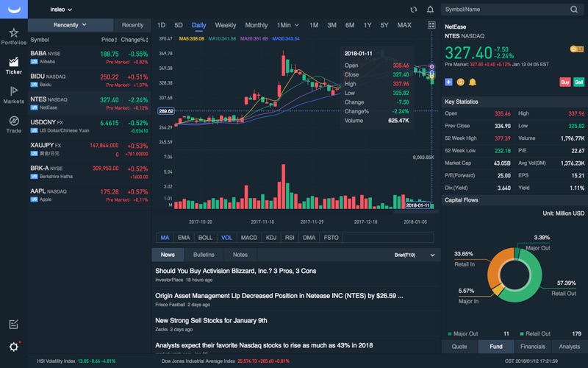Select the 5D chart period
This screenshot has width=588, height=368.
click(179, 25)
